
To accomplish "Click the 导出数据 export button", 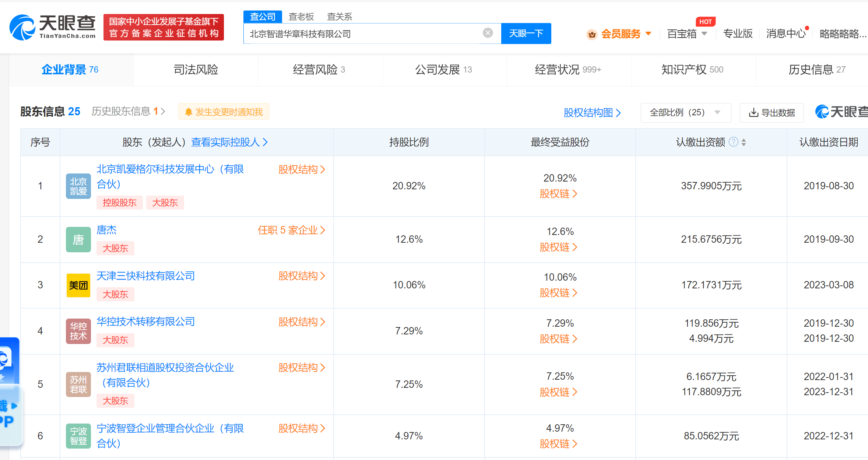I will (772, 112).
